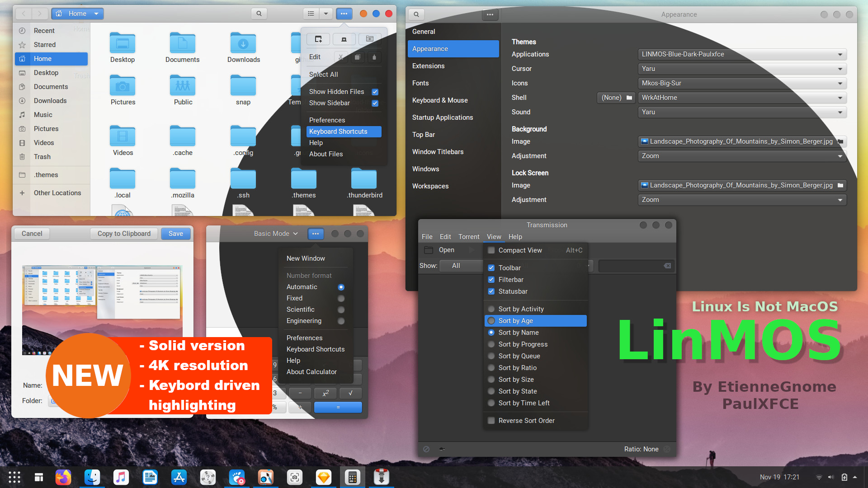Screen dimensions: 868x488
Task: Click the New Folder icon in Files popover
Action: point(370,39)
